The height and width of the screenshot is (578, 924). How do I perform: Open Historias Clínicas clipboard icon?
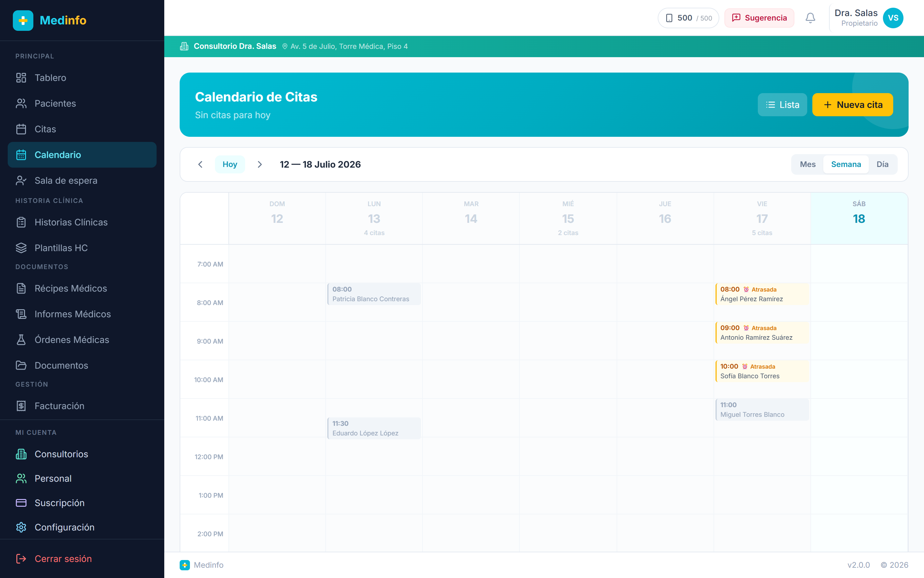[21, 222]
